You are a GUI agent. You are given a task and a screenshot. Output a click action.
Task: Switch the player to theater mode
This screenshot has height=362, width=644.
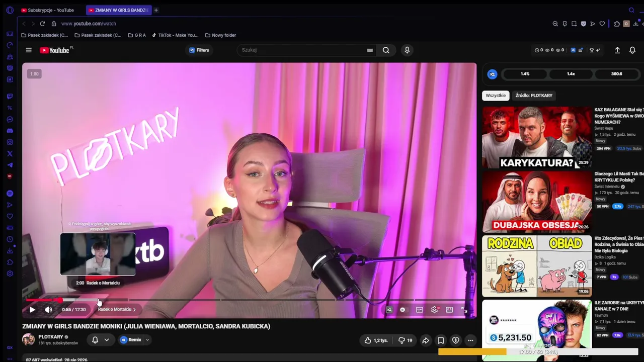click(449, 310)
